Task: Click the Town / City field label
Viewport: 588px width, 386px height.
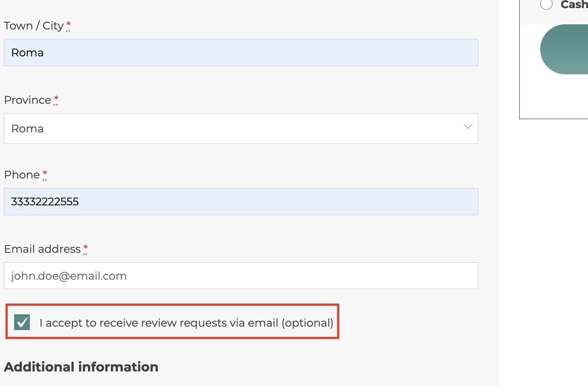Action: [34, 26]
